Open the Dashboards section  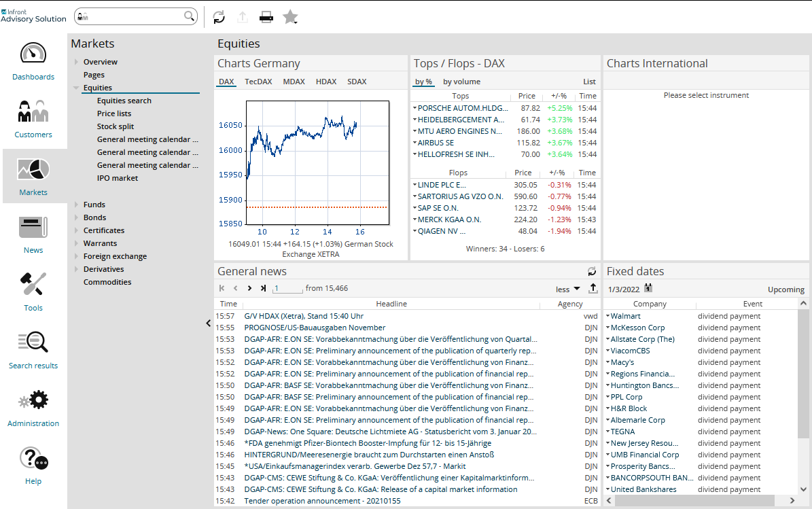click(x=33, y=62)
